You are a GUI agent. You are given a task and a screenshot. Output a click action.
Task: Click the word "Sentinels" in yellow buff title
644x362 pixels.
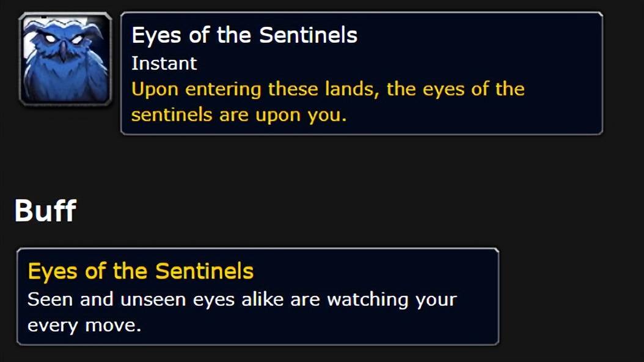(204, 271)
